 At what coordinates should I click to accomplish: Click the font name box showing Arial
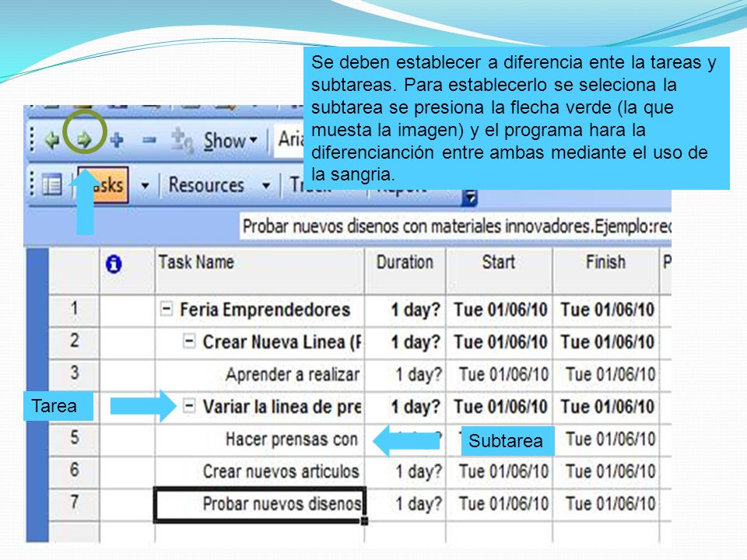(289, 139)
